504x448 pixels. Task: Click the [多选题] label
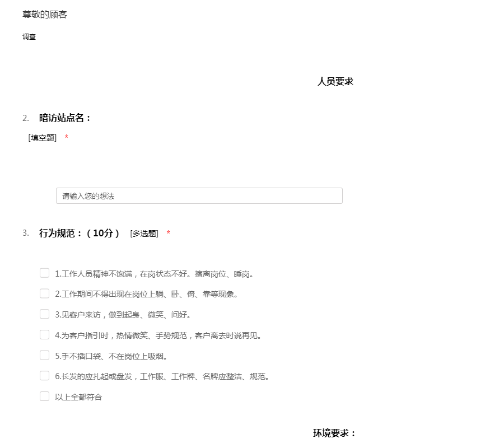pos(144,234)
